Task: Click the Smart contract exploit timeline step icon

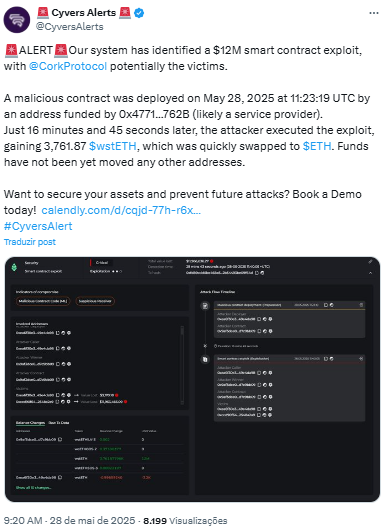Action: point(205,359)
